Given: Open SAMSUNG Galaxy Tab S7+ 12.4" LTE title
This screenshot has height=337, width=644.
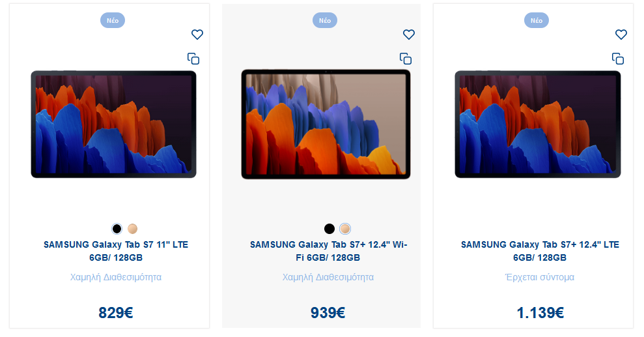Looking at the screenshot, I should pos(540,251).
